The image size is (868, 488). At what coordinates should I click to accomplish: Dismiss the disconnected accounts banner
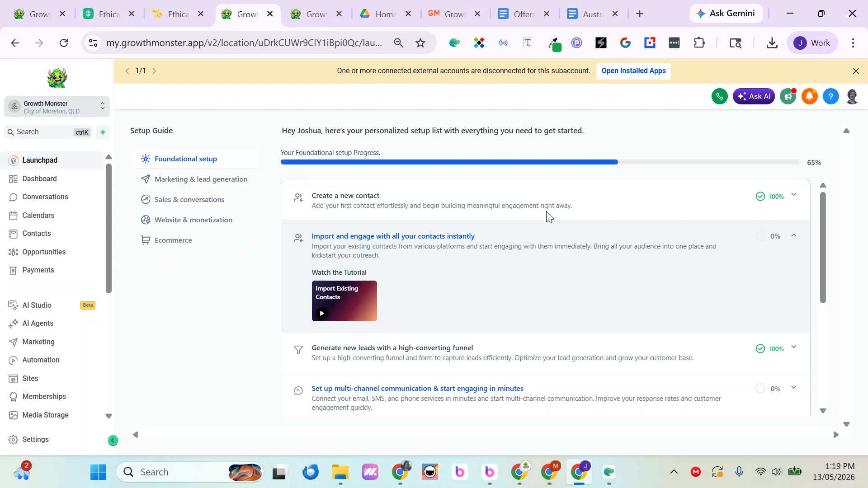click(856, 71)
